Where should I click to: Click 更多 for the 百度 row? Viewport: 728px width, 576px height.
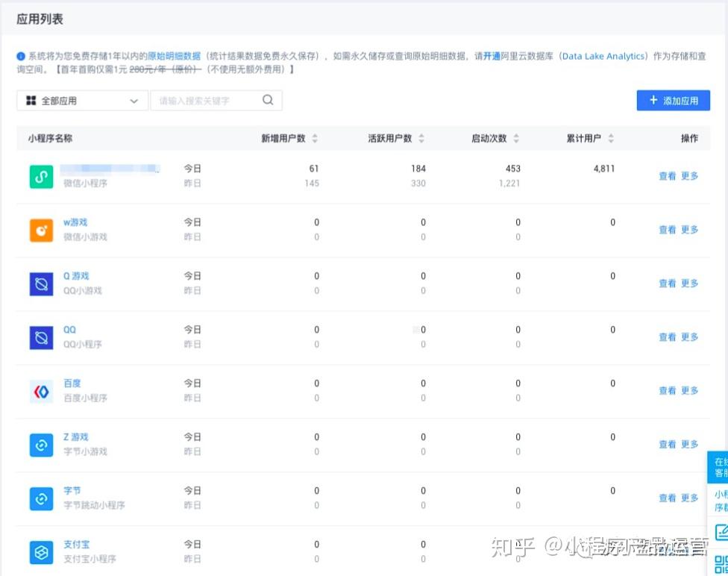coord(689,391)
